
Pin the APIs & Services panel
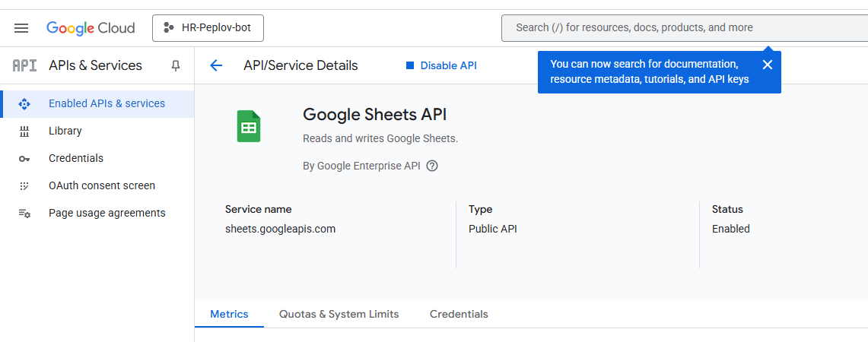(x=176, y=66)
